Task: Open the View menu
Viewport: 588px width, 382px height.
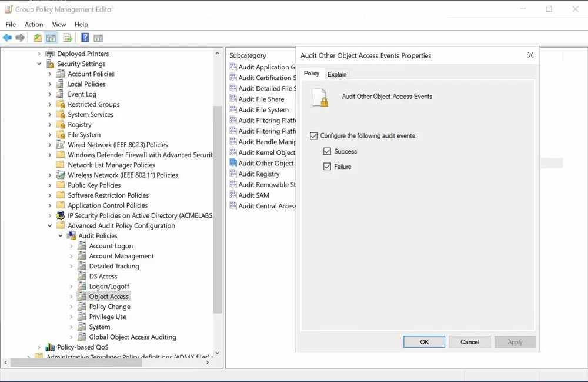Action: 59,24
